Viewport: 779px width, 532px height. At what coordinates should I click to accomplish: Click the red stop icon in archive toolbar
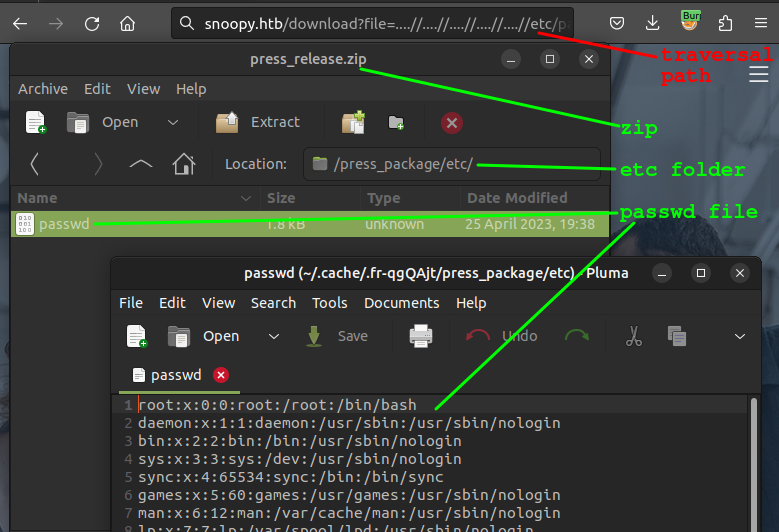pos(452,122)
